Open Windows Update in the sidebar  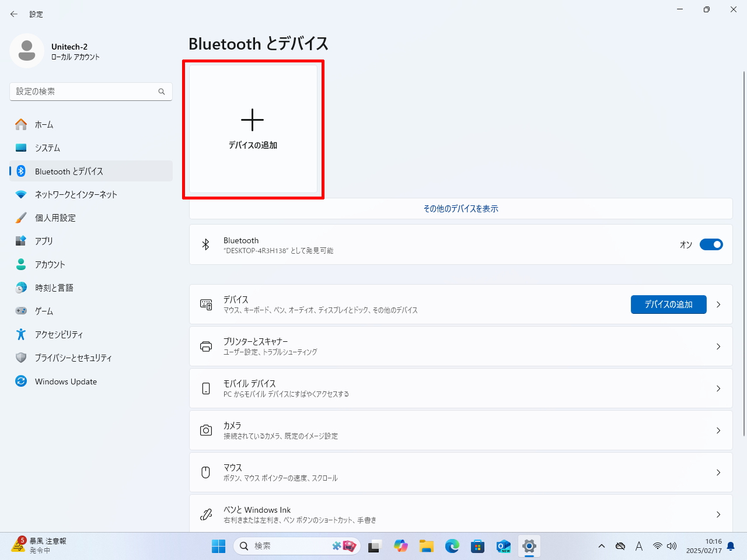pos(65,381)
